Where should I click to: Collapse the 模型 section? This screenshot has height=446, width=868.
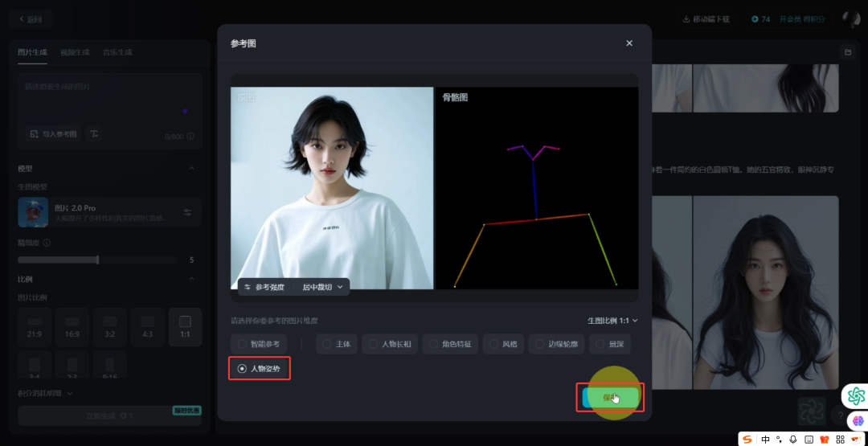click(x=192, y=168)
